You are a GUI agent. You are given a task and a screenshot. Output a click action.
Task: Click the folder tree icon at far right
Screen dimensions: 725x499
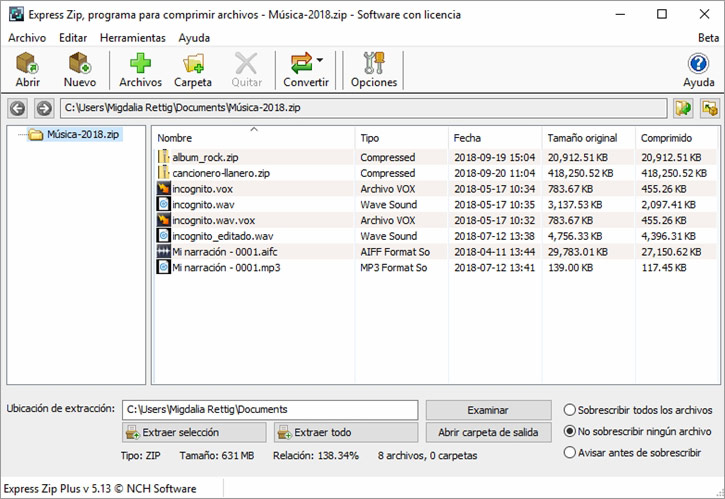(x=710, y=108)
